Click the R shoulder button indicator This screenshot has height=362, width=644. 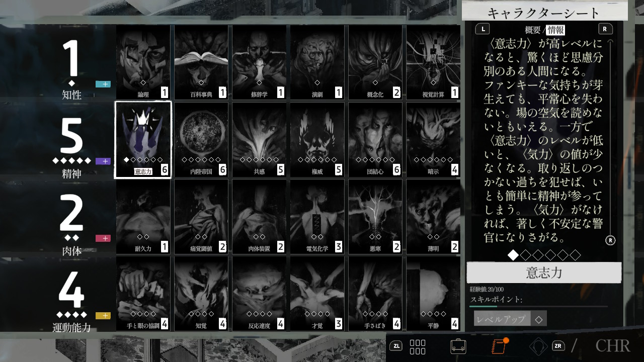pos(605,29)
